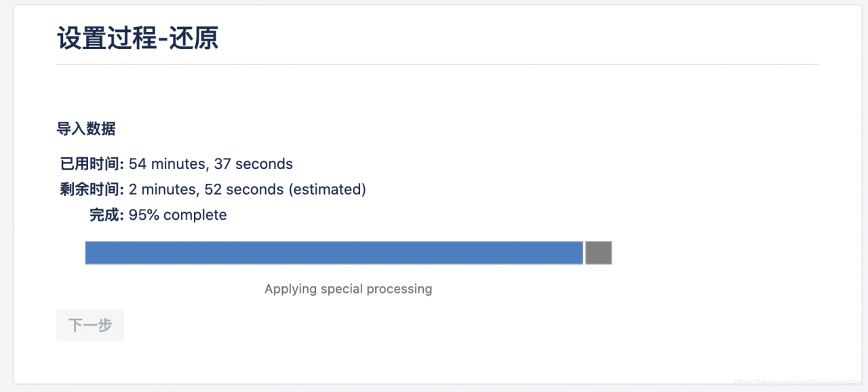868x392 pixels.
Task: Select the '54 minutes, 37 seconds' elapsed value
Action: click(x=211, y=164)
